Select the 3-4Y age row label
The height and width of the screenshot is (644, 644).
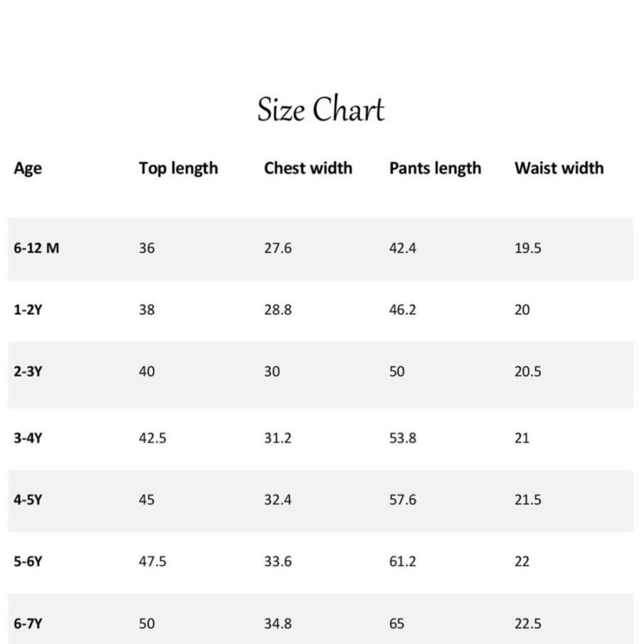tap(28, 438)
